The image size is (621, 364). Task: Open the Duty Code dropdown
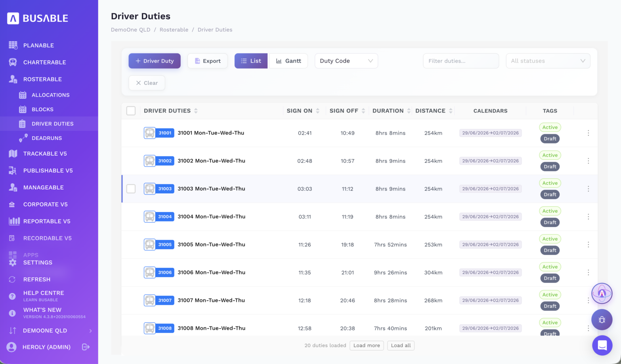click(346, 61)
